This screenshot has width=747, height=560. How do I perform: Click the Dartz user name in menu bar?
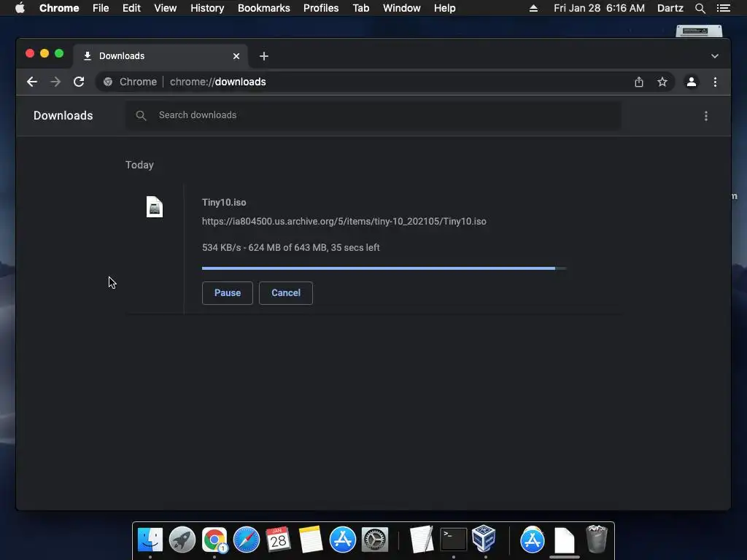click(x=670, y=8)
